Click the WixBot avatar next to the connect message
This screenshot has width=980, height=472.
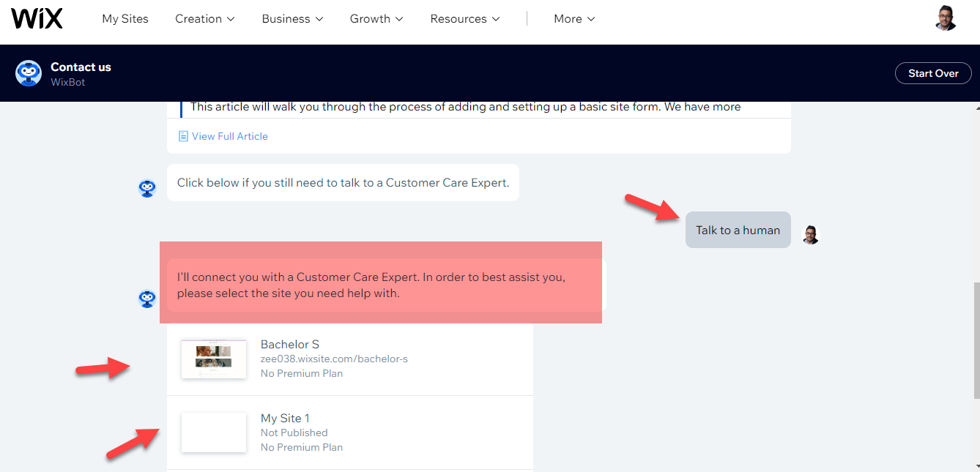[x=147, y=299]
